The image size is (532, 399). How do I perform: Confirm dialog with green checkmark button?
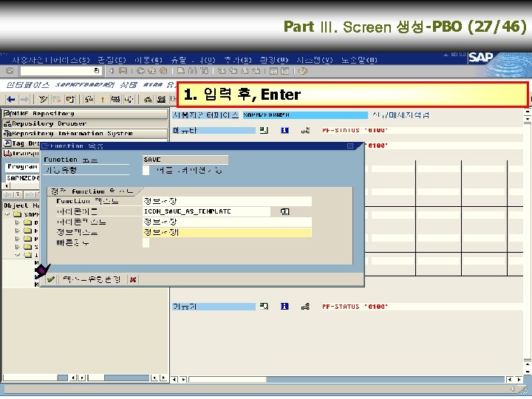(x=51, y=279)
